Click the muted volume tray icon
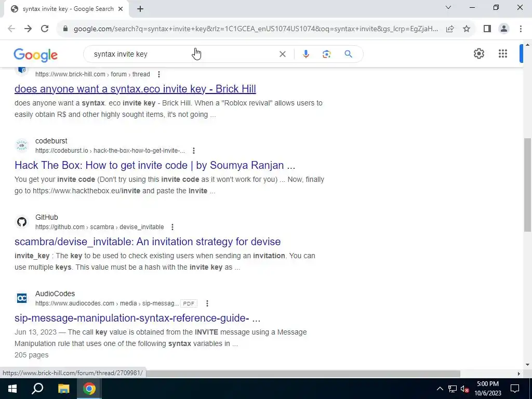532x399 pixels. point(465,389)
